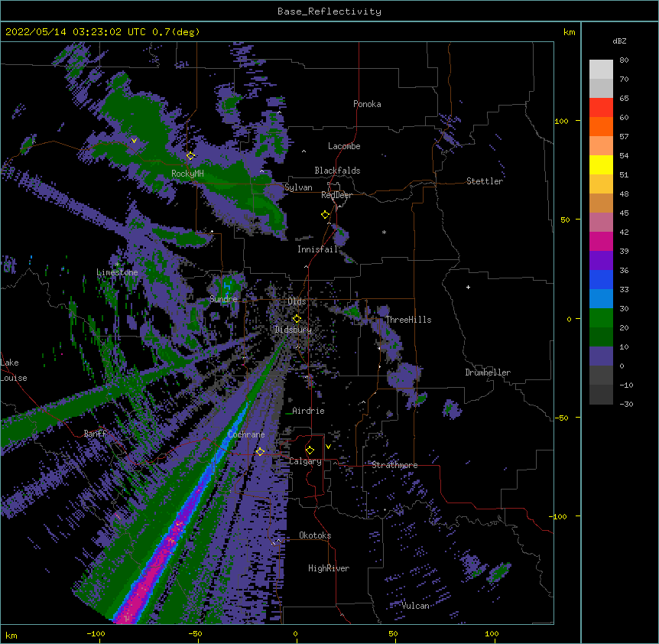Click the Drumheller town label
The image size is (659, 644).
click(488, 372)
